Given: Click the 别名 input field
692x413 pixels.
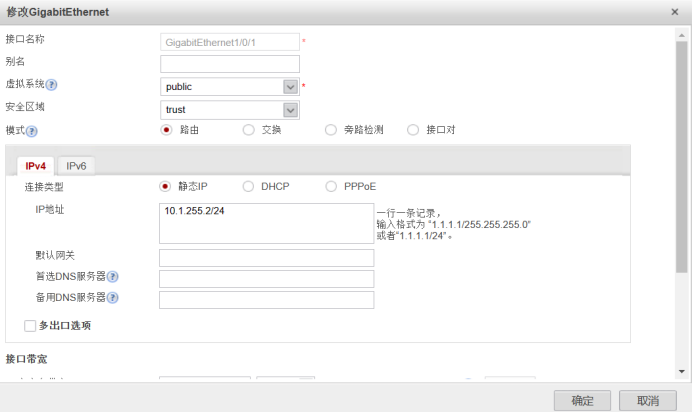Looking at the screenshot, I should pyautogui.click(x=230, y=64).
